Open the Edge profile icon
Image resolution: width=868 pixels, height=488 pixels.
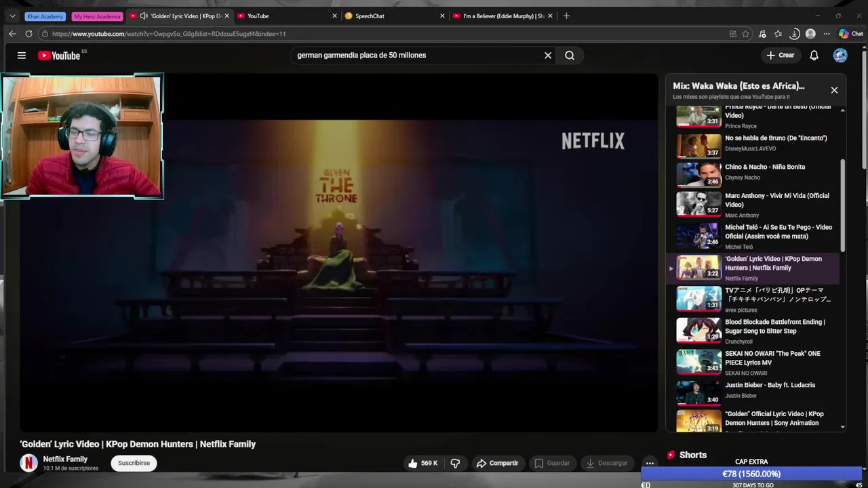point(810,34)
